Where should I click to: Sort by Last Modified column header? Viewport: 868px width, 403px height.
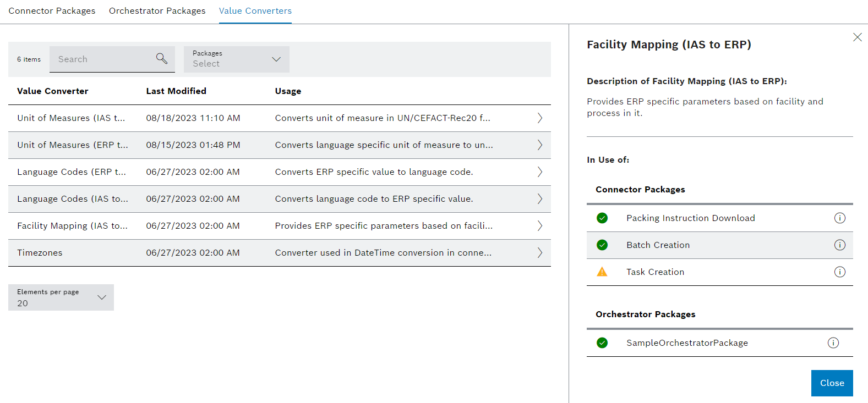point(176,91)
